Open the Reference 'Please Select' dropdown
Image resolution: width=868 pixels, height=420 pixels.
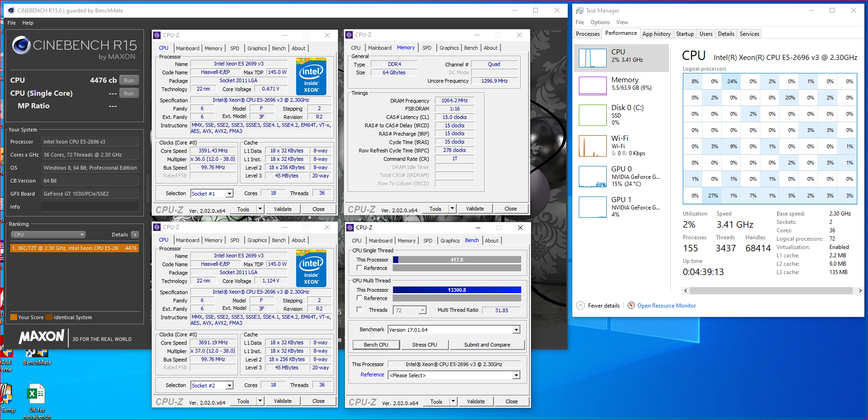pos(516,375)
